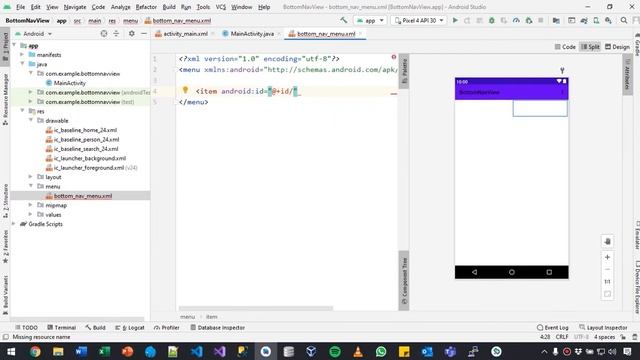
Task: Open the VCS menu
Action: coord(220,7)
